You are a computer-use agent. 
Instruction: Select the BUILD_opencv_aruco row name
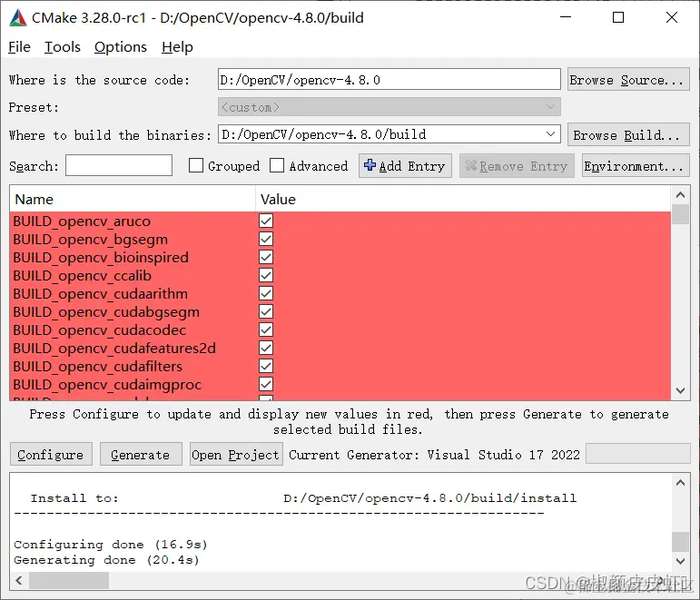tap(82, 221)
